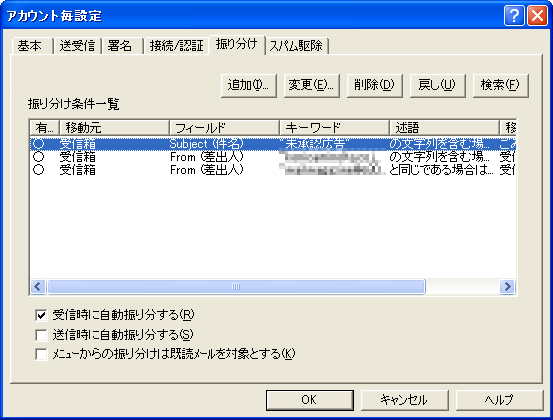This screenshot has width=553, height=420.
Task: Sort list by フィールド column header
Action: (224, 128)
